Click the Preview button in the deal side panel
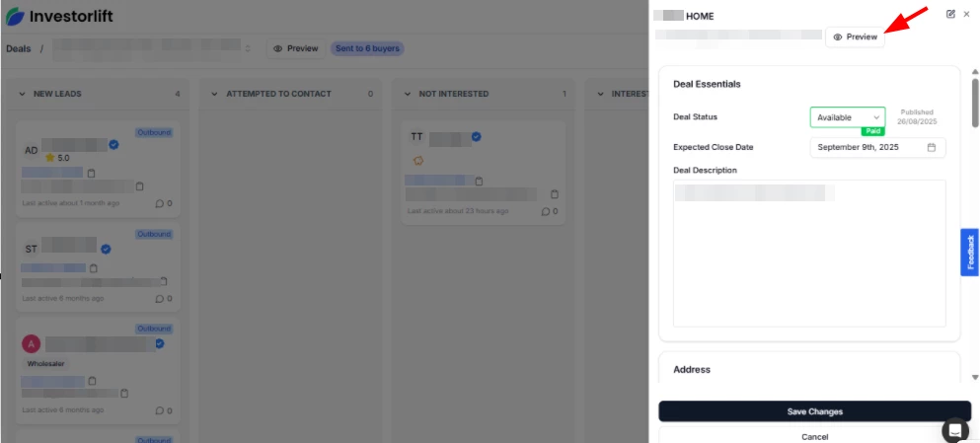Screen dimensions: 980x443 [855, 37]
